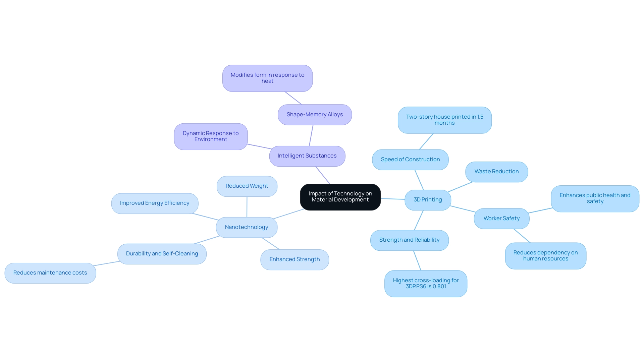Viewport: 644px width, 363px height.
Task: Select the Worker Safety node
Action: pos(501,218)
